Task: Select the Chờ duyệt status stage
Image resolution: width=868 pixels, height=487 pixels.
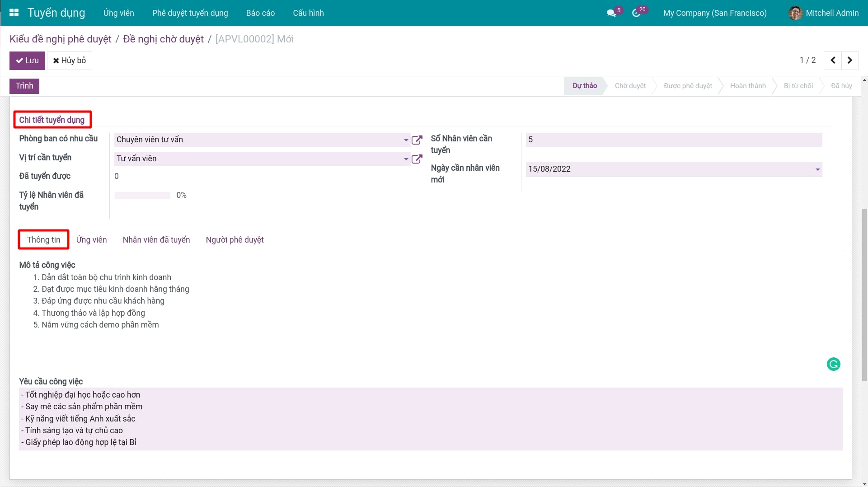Action: [x=630, y=86]
